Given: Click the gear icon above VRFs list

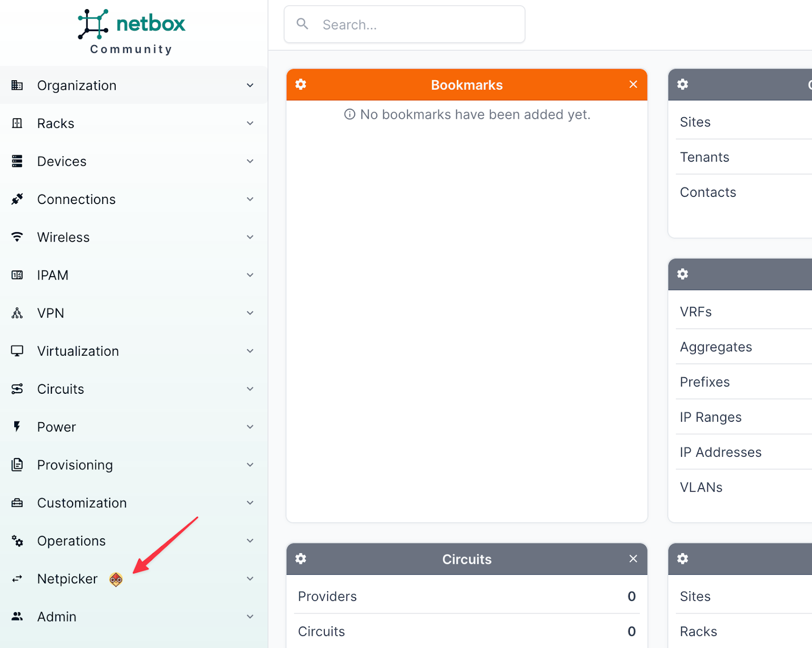Looking at the screenshot, I should pyautogui.click(x=683, y=274).
